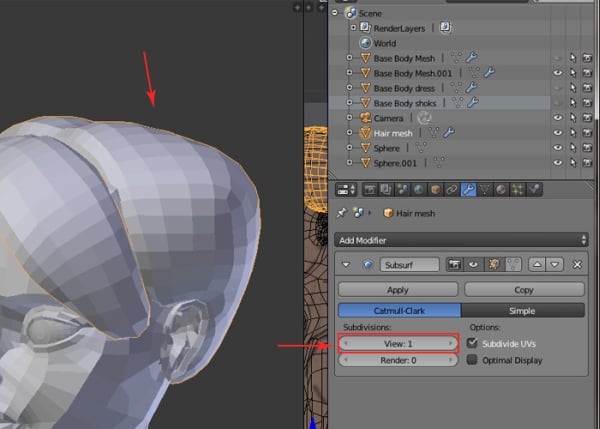Open the Object Constraints chain tab

click(449, 188)
